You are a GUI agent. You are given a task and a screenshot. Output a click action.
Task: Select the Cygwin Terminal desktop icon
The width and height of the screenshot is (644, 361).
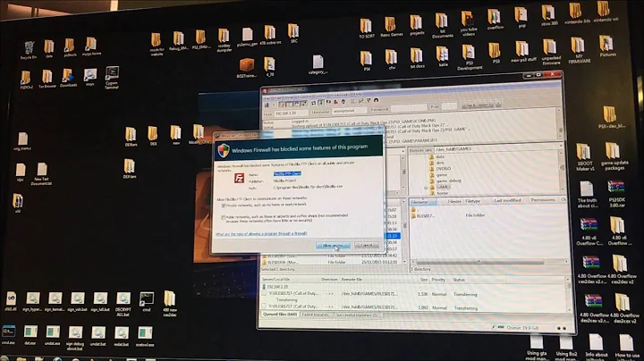pos(112,78)
